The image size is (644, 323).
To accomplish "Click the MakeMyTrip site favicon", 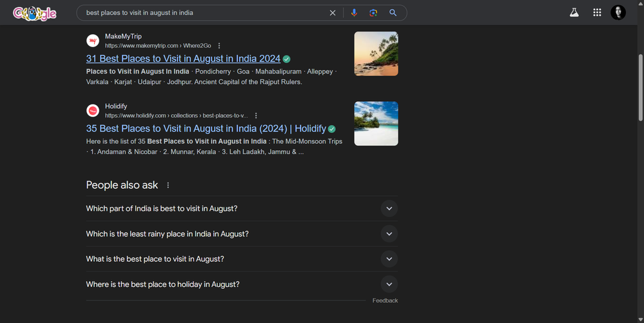I will click(93, 41).
